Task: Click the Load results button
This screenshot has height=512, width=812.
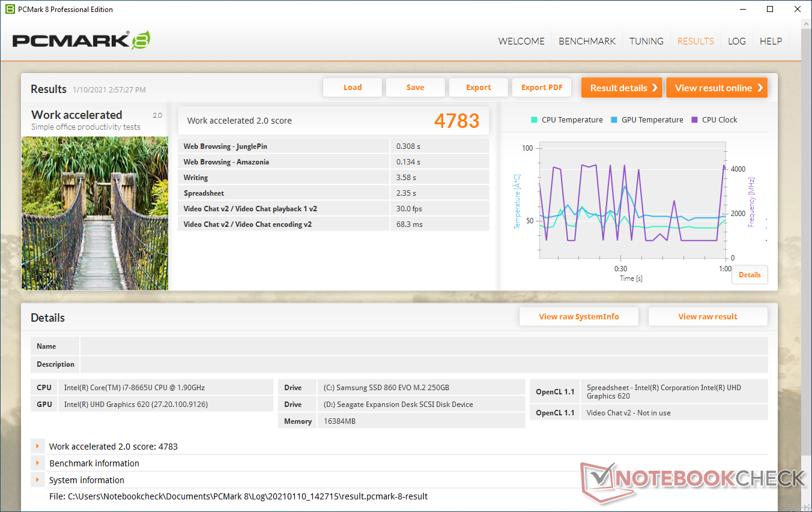Action: tap(353, 88)
